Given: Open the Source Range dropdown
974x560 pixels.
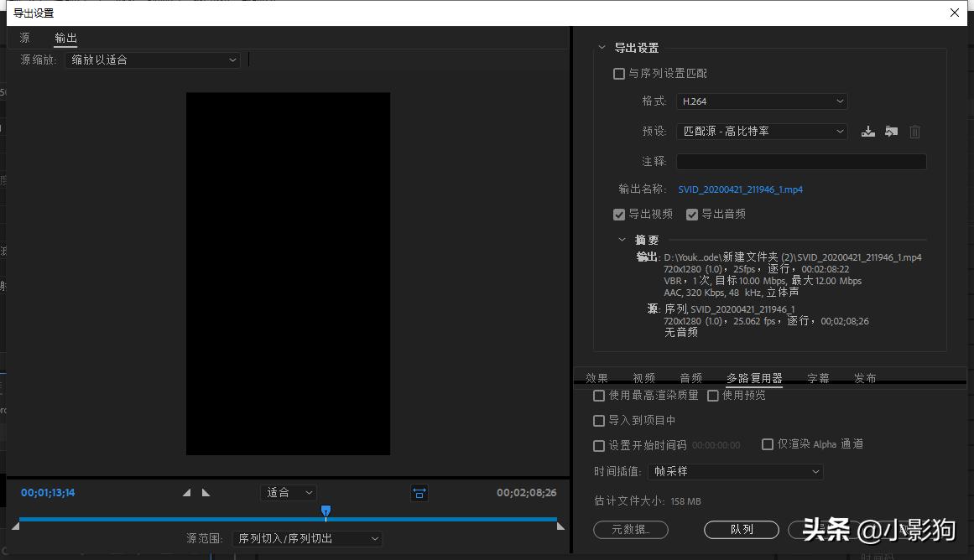Looking at the screenshot, I should (x=308, y=538).
